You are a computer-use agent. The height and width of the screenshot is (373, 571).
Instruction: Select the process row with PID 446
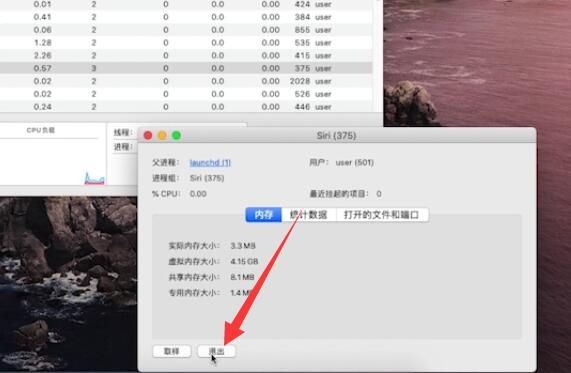pos(186,107)
